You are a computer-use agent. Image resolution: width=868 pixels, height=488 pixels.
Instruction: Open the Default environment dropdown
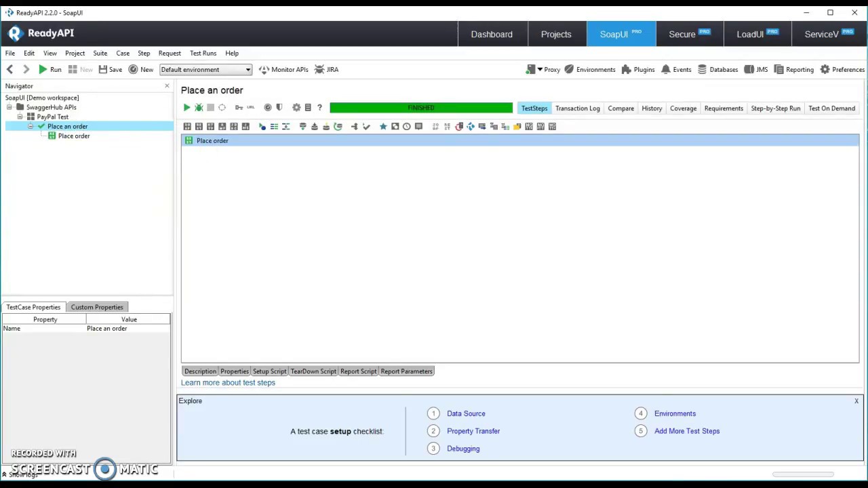pyautogui.click(x=205, y=69)
